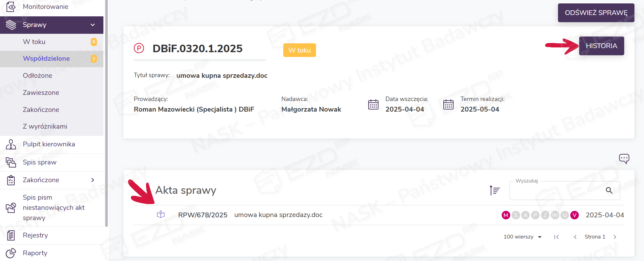
Task: Click the Rejestry icon in sidebar
Action: 11,235
